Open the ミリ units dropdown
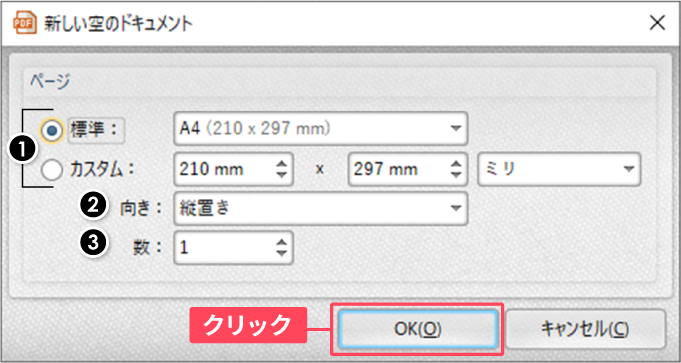 [559, 169]
